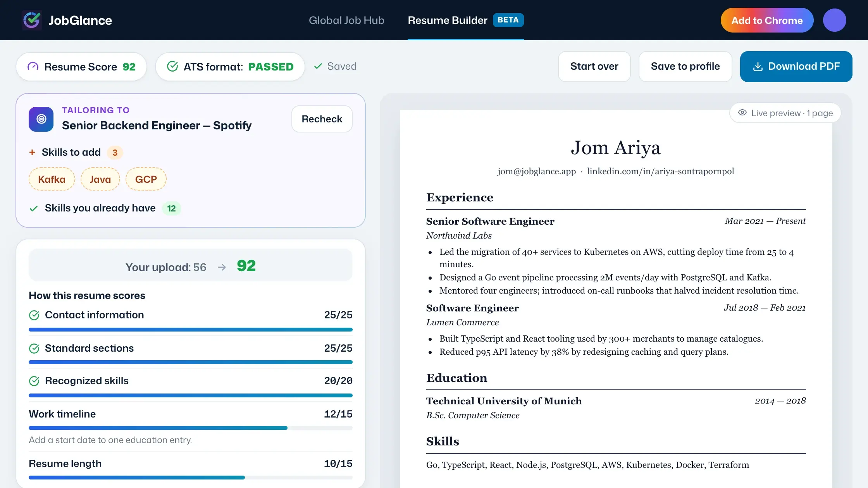Click Add to Chrome button
Screen dimensions: 868x488
click(767, 20)
